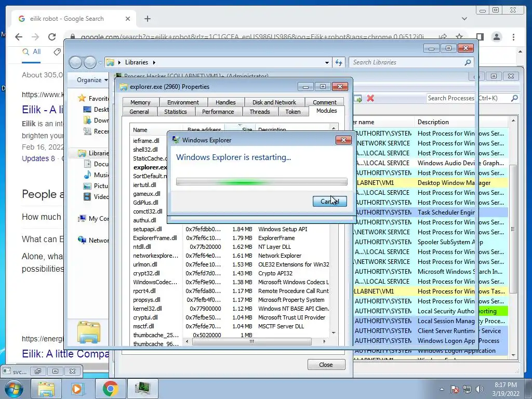Image resolution: width=532 pixels, height=399 pixels.
Task: Click the volume speaker tray icon
Action: (479, 389)
